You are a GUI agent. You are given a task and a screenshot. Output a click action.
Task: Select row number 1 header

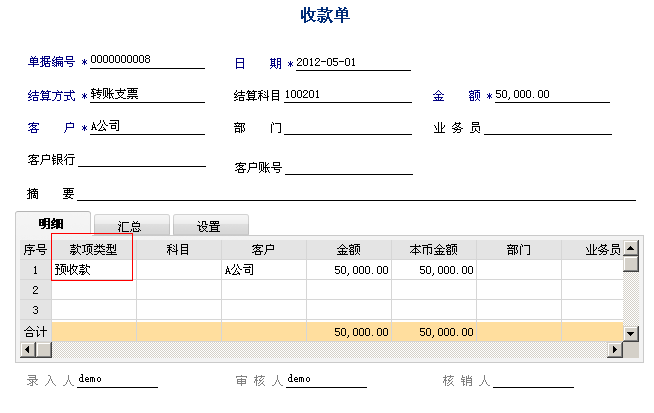pyautogui.click(x=36, y=270)
